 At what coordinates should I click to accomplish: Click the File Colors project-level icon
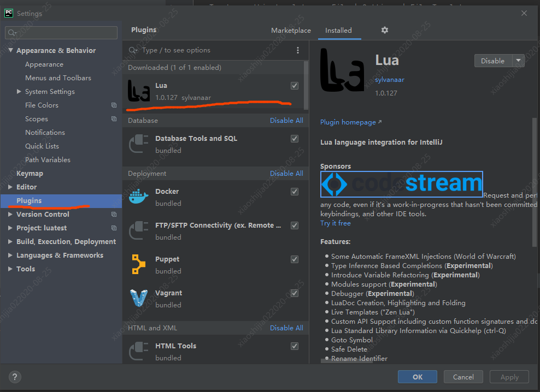tap(114, 105)
